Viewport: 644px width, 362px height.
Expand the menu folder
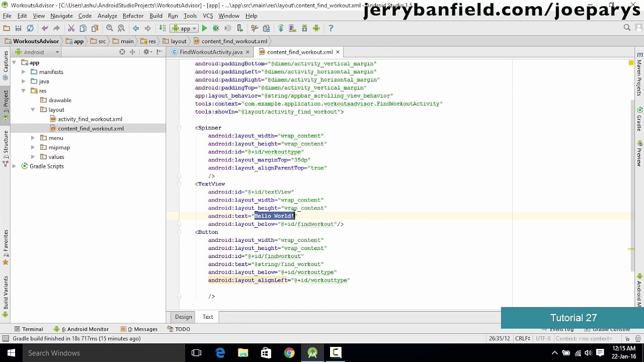33,138
